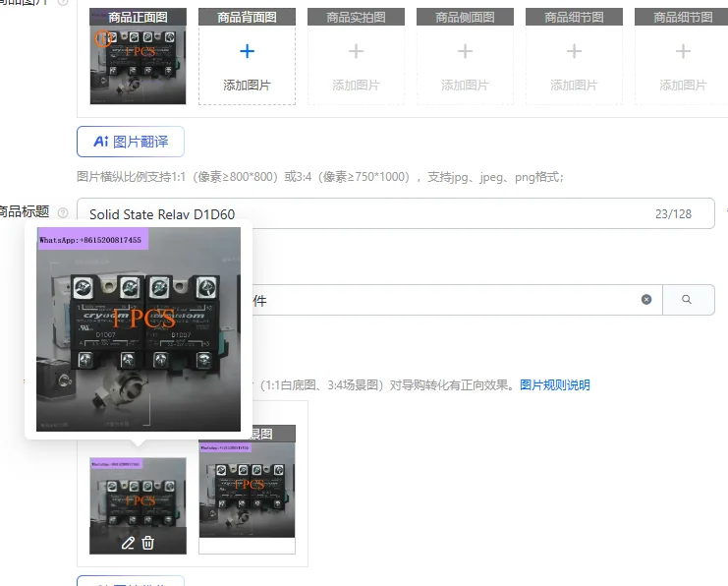
Task: Focus the product title field Solid State Relay
Action: click(x=396, y=213)
